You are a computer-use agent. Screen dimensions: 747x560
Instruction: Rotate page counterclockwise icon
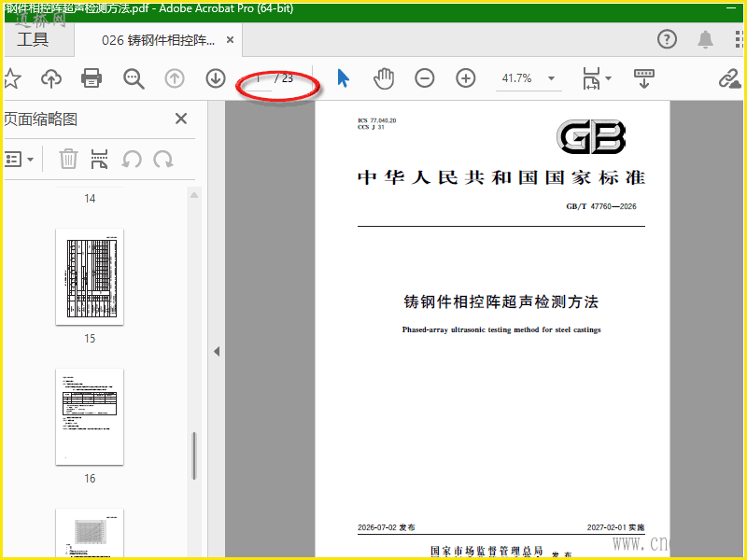click(132, 159)
